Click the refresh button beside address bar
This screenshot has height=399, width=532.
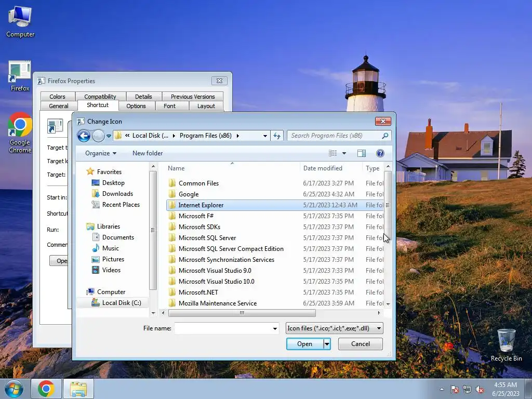pyautogui.click(x=277, y=136)
